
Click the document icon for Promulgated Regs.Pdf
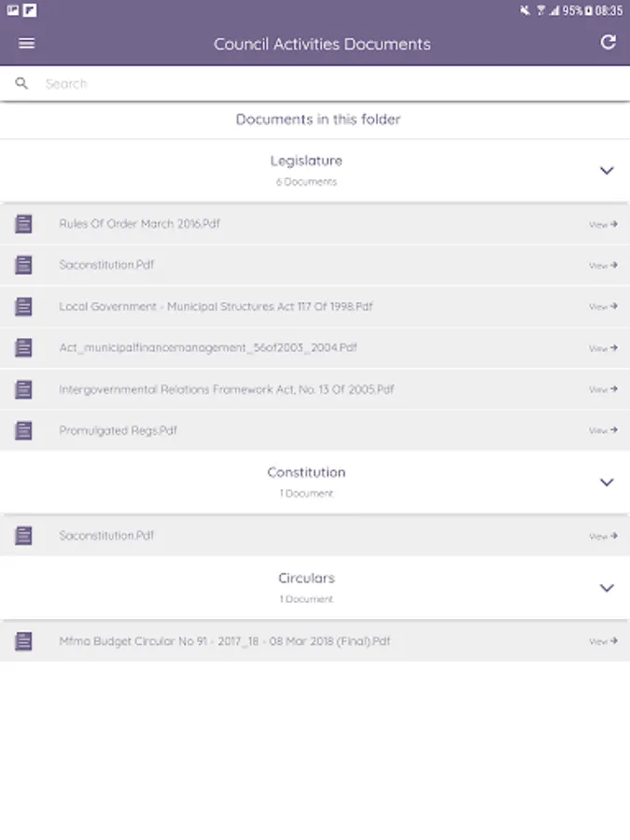23,430
